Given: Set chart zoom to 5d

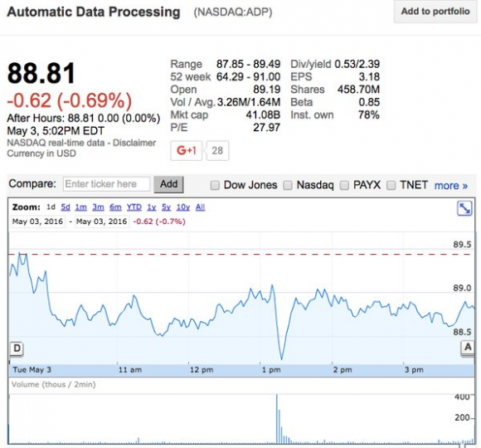Looking at the screenshot, I should pyautogui.click(x=66, y=207).
